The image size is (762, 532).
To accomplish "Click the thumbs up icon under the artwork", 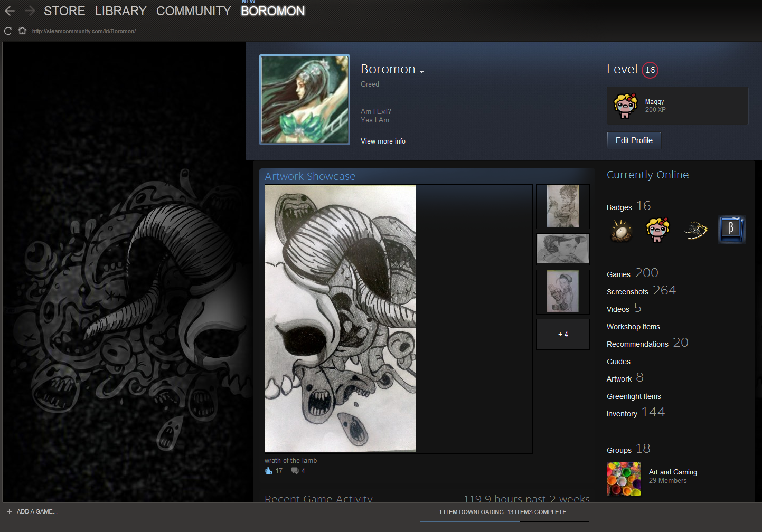I will [268, 470].
